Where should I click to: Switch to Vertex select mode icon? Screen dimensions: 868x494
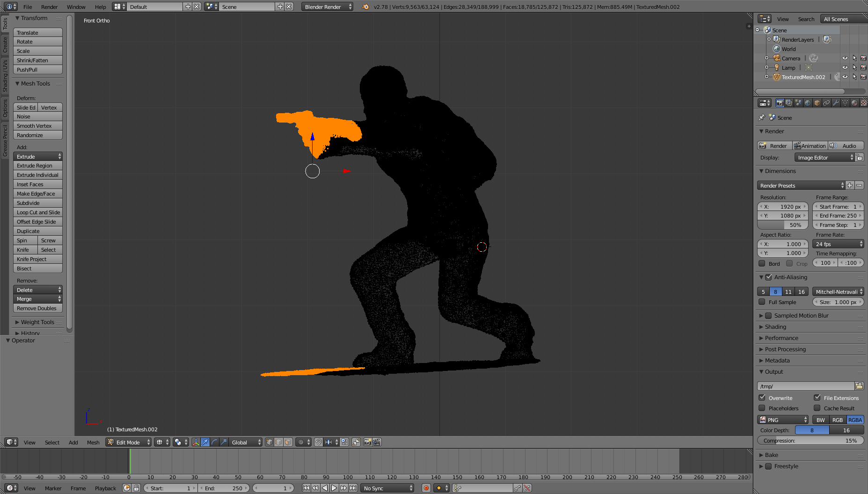click(x=270, y=442)
